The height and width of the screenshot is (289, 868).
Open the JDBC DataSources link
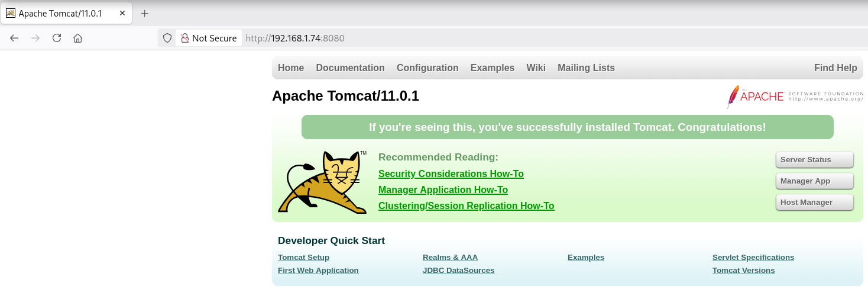(458, 271)
